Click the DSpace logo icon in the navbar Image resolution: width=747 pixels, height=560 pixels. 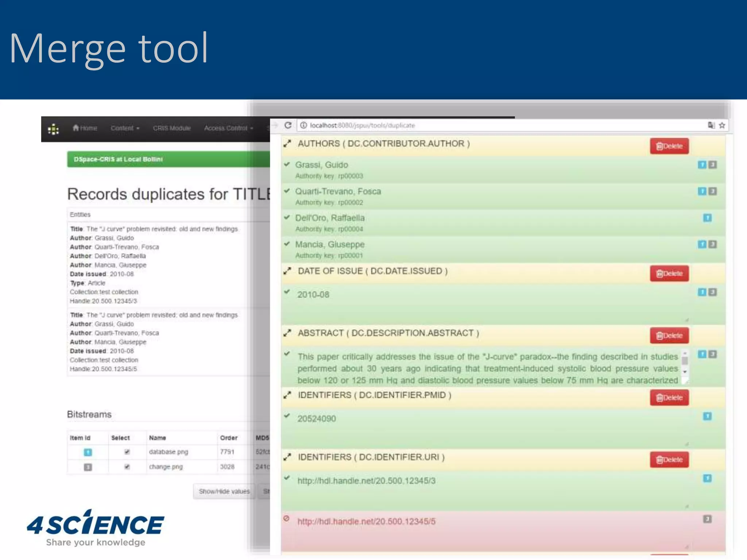(53, 129)
